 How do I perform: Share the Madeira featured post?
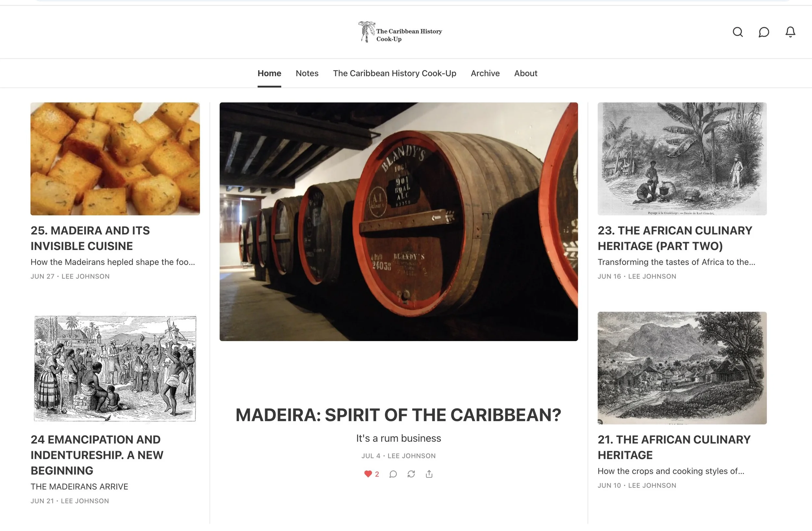tap(429, 474)
